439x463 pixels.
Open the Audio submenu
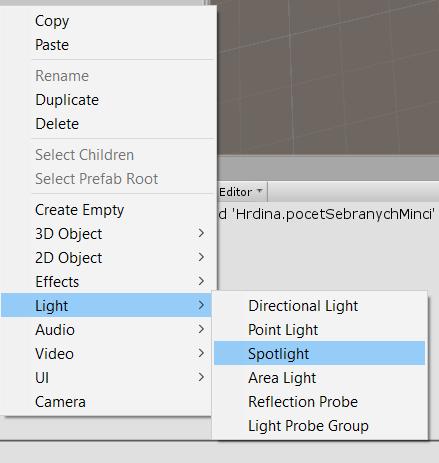106,330
